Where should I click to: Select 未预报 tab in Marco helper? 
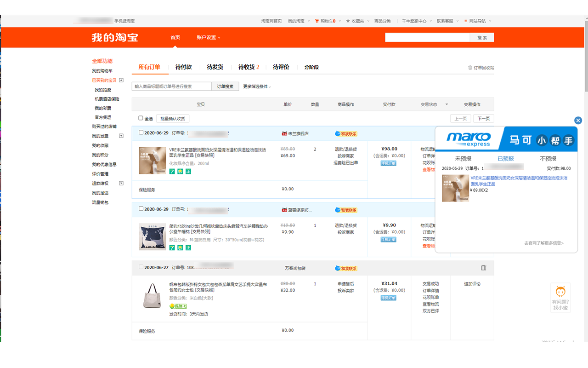click(x=463, y=159)
